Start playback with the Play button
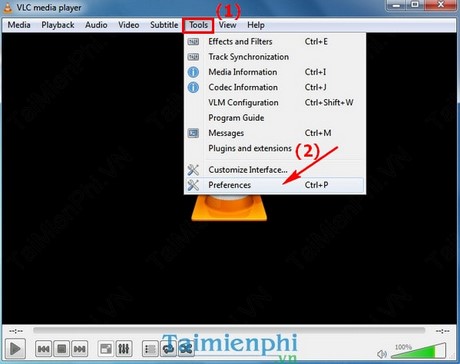Image resolution: width=460 pixels, height=364 pixels. coord(15,349)
